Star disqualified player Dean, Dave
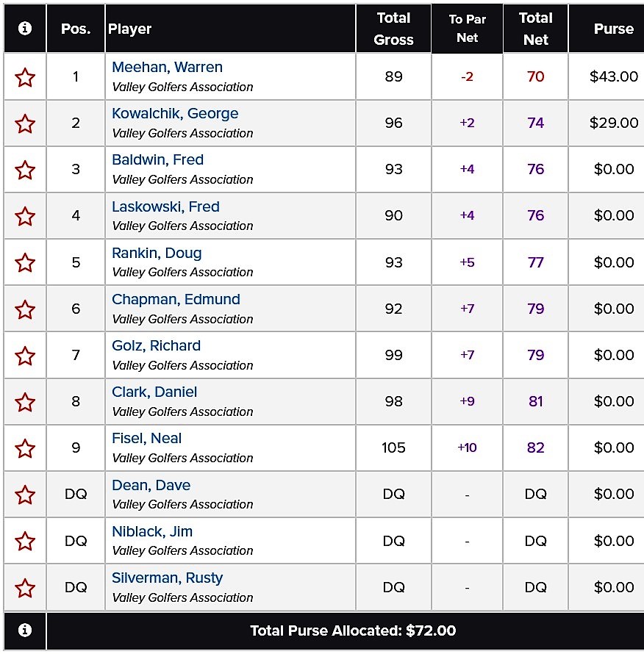The width and height of the screenshot is (644, 654). tap(25, 495)
